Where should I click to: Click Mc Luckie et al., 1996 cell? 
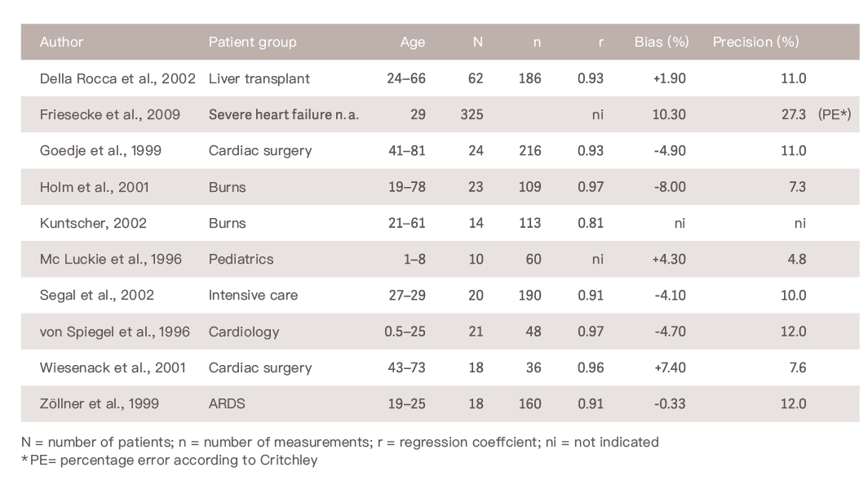coord(110,259)
